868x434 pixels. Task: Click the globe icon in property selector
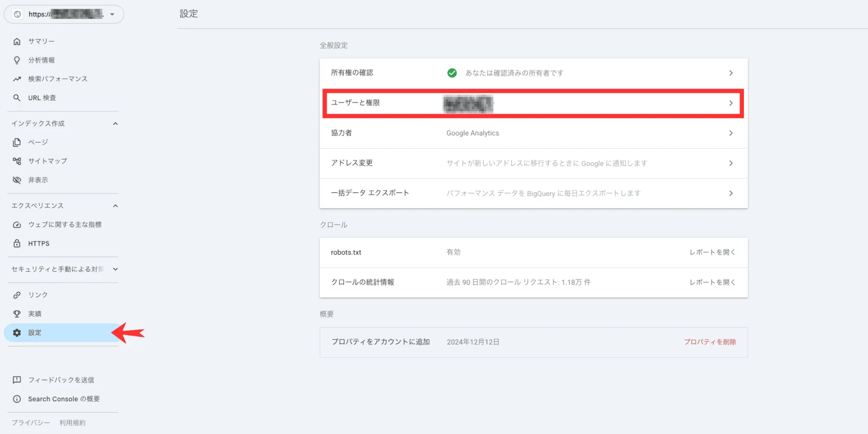pos(17,14)
